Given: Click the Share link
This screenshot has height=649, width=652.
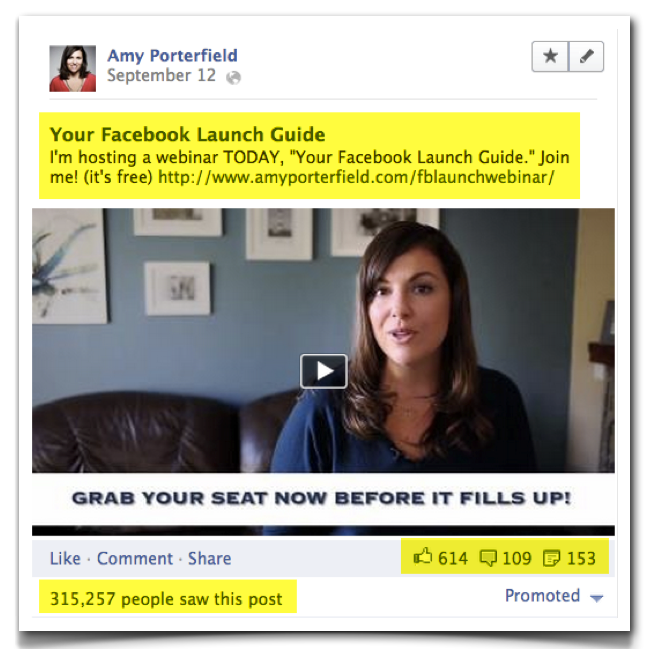Looking at the screenshot, I should (210, 558).
